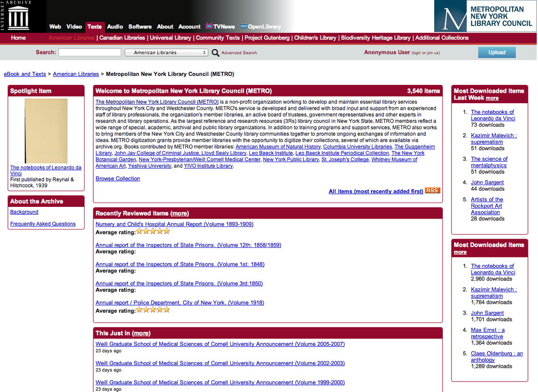Open The Guggenheim Library link
Viewport: 538px width, 392px height.
tap(266, 150)
